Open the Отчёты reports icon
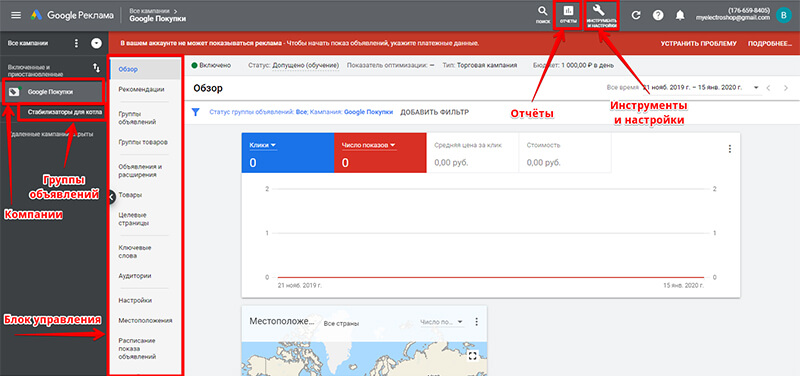Screen dimensions: 800x376 (x=568, y=14)
